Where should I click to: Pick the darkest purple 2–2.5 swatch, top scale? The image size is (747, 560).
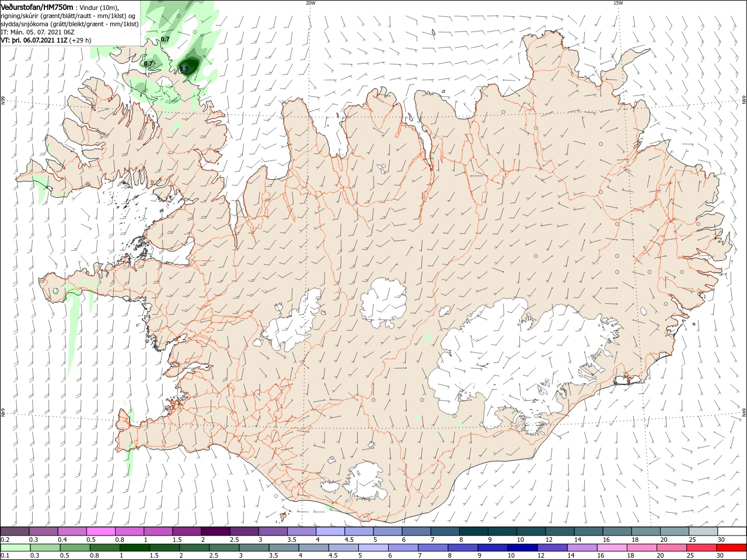[x=215, y=531]
